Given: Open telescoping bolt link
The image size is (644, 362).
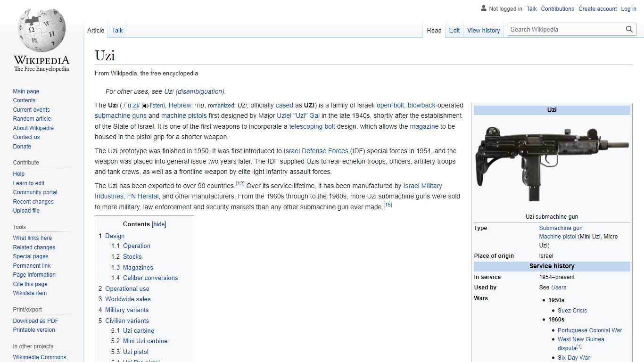Looking at the screenshot, I should 312,126.
